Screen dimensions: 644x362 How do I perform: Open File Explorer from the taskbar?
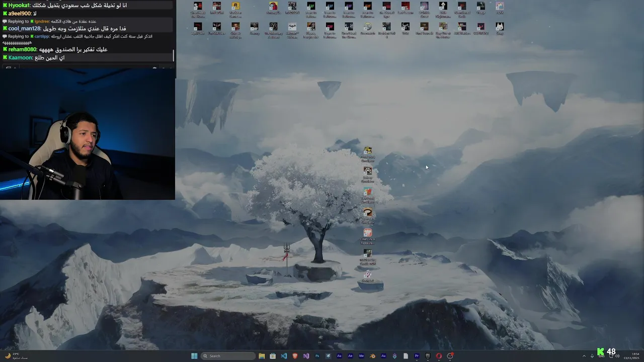(x=262, y=356)
